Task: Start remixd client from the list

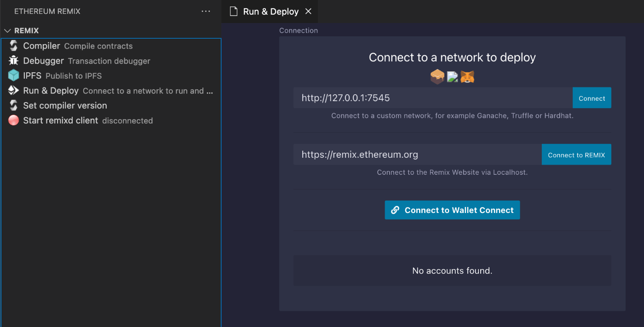Action: 111,120
